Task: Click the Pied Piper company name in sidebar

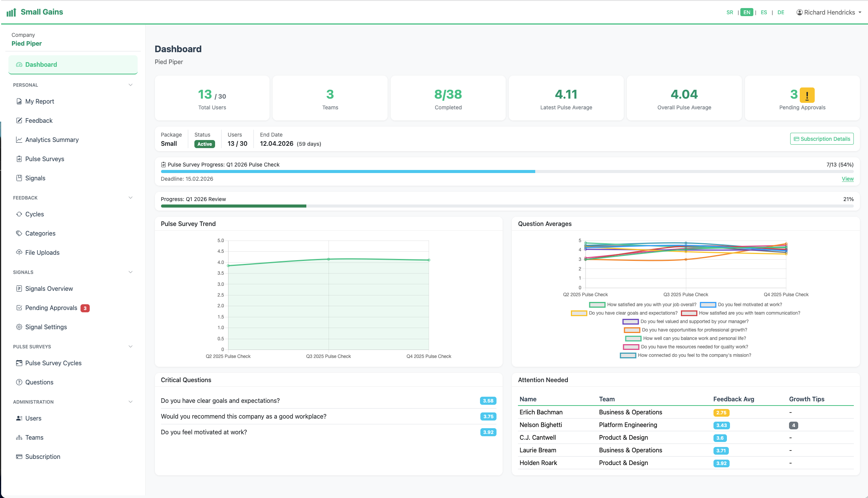Action: (x=26, y=43)
